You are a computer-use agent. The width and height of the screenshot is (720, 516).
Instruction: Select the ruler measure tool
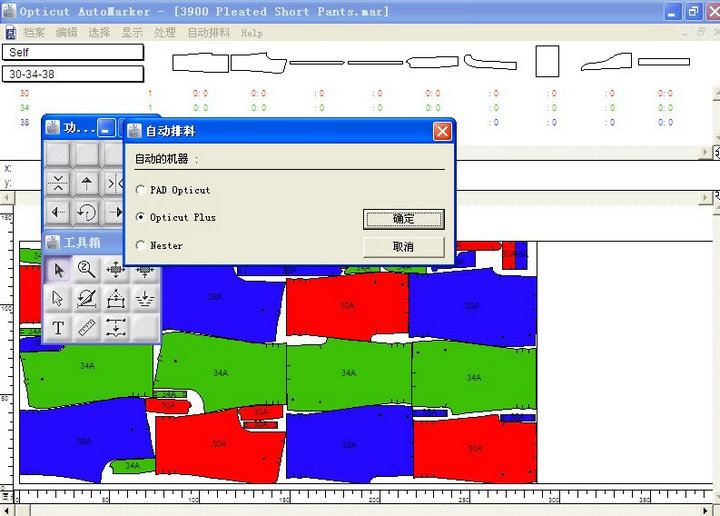tap(87, 328)
